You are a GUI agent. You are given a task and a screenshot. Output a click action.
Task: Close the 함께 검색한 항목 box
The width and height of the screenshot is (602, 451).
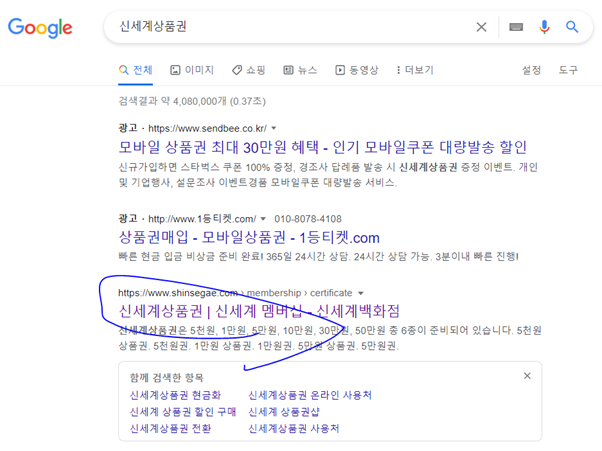tap(528, 376)
